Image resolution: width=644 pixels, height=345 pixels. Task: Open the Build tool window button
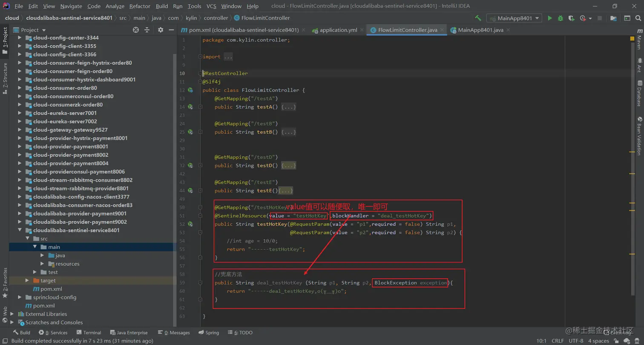(x=21, y=333)
